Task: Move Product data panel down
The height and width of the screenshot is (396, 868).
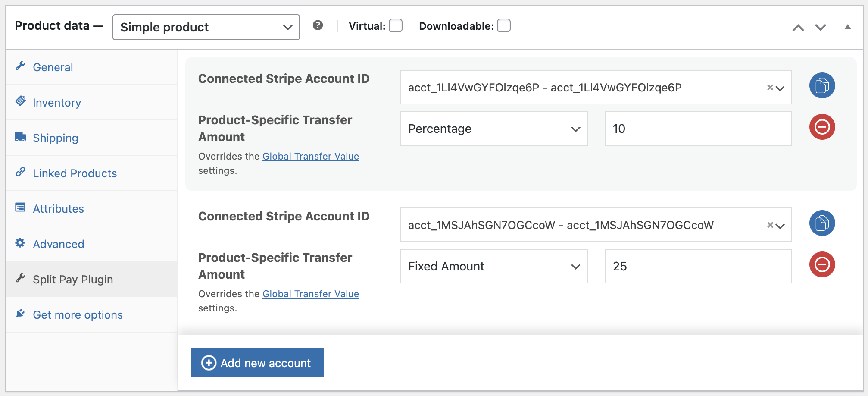Action: click(x=820, y=28)
